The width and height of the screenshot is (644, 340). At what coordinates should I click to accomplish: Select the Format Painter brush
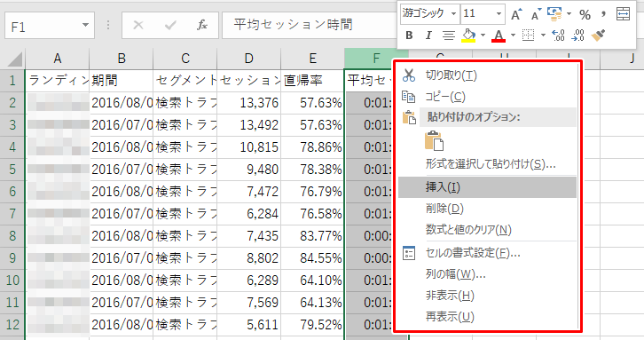click(x=599, y=36)
